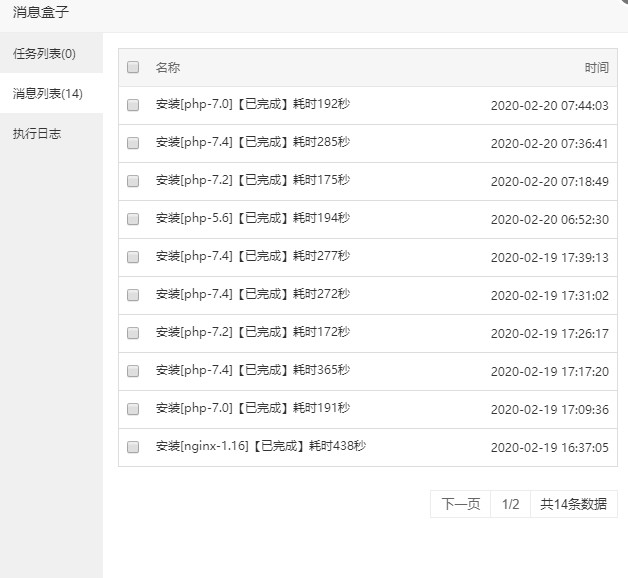628x578 pixels.
Task: Switch to 消息列表(14) tab
Action: 47,93
